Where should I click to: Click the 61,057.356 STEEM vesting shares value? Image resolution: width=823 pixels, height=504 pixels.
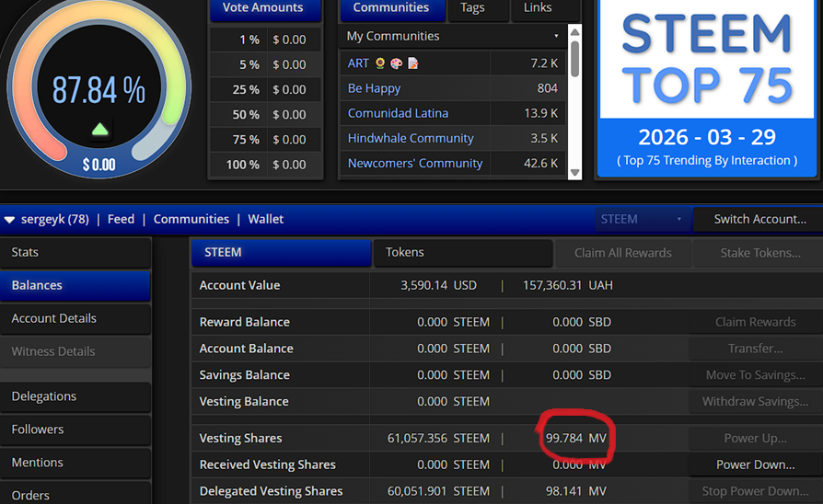[438, 438]
